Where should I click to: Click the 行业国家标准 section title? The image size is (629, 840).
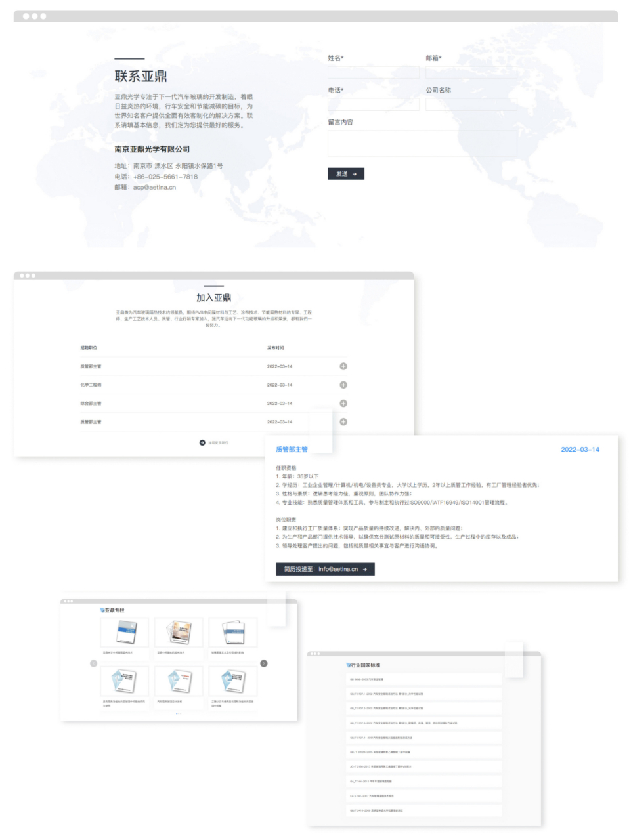pos(366,665)
